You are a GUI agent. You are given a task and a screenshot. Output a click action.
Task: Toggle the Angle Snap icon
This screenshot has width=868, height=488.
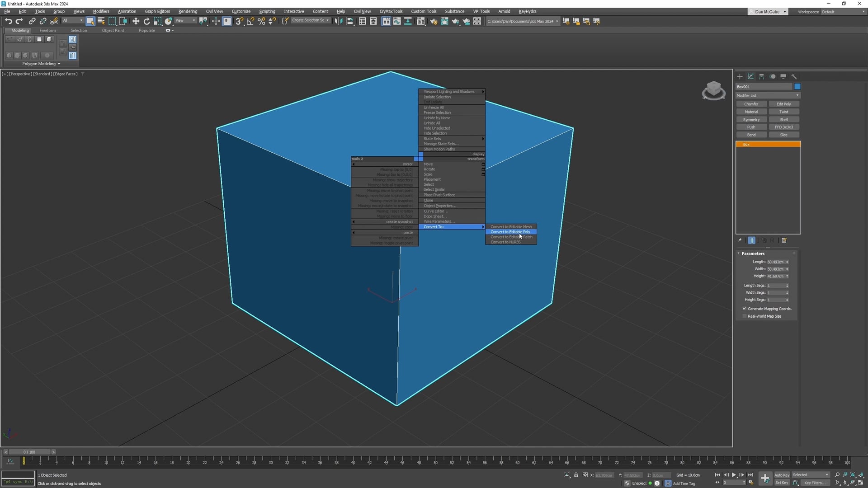pyautogui.click(x=250, y=21)
